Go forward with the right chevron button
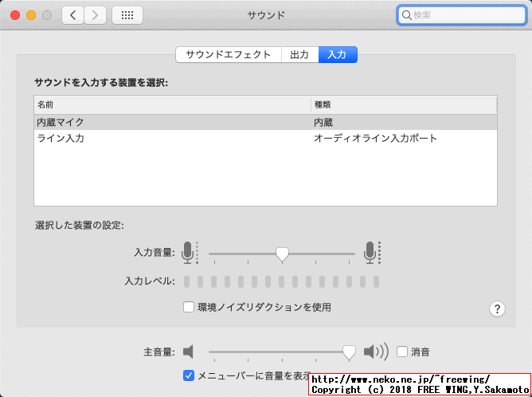This screenshot has height=397, width=532. pyautogui.click(x=95, y=15)
